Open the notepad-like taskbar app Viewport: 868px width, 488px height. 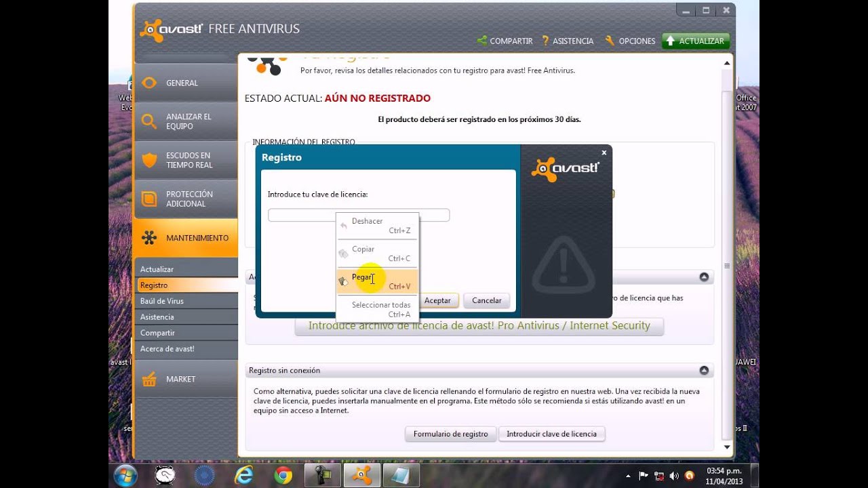pos(401,475)
